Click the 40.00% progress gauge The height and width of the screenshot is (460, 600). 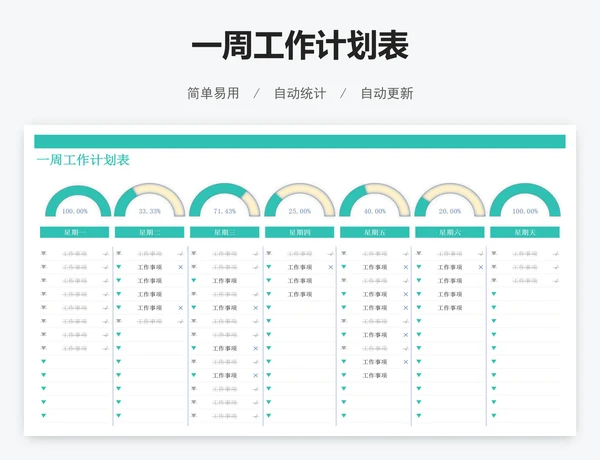(x=375, y=200)
